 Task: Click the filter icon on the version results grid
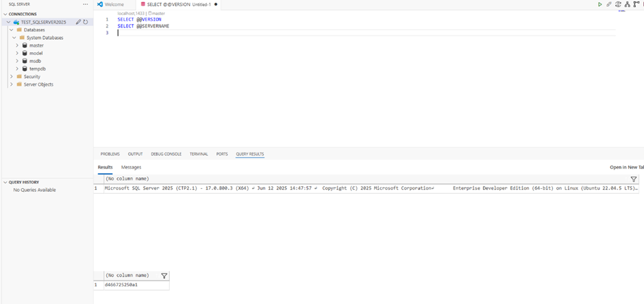[633, 179]
